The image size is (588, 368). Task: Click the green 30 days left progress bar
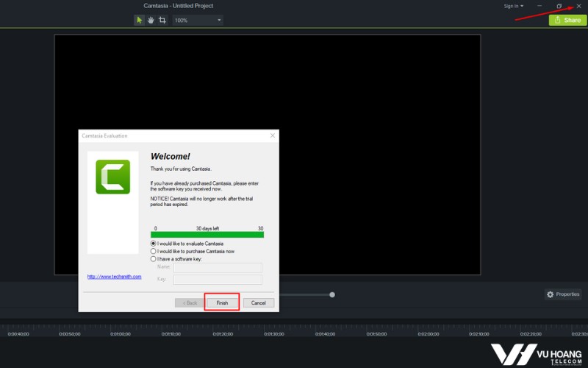[207, 235]
